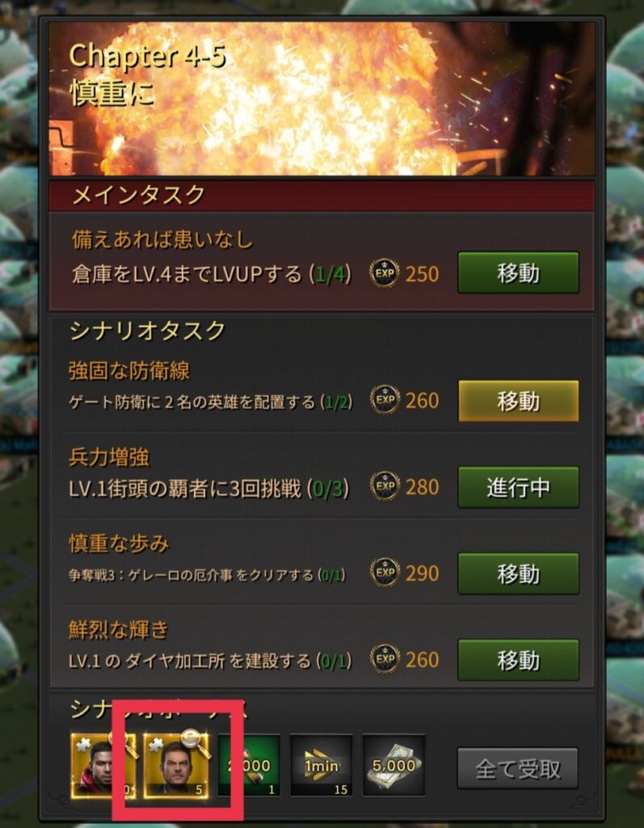Tap 移動 button for 慎重な歩み task
The image size is (644, 828).
click(x=518, y=573)
